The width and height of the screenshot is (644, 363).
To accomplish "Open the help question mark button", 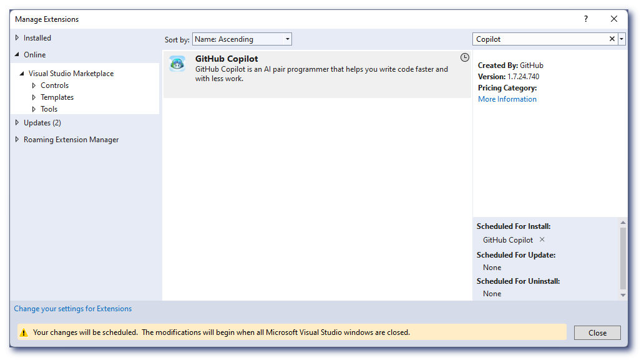I will point(586,19).
